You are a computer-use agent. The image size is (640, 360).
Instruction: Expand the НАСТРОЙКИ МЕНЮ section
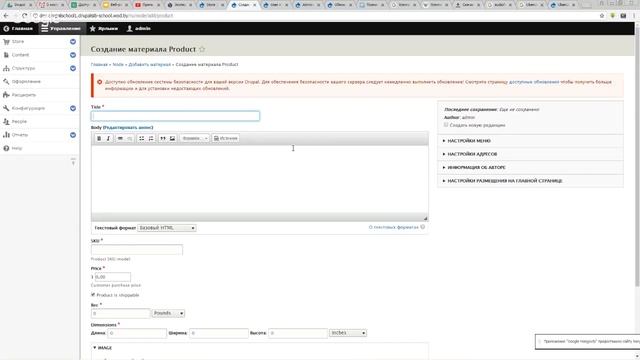pyautogui.click(x=469, y=141)
